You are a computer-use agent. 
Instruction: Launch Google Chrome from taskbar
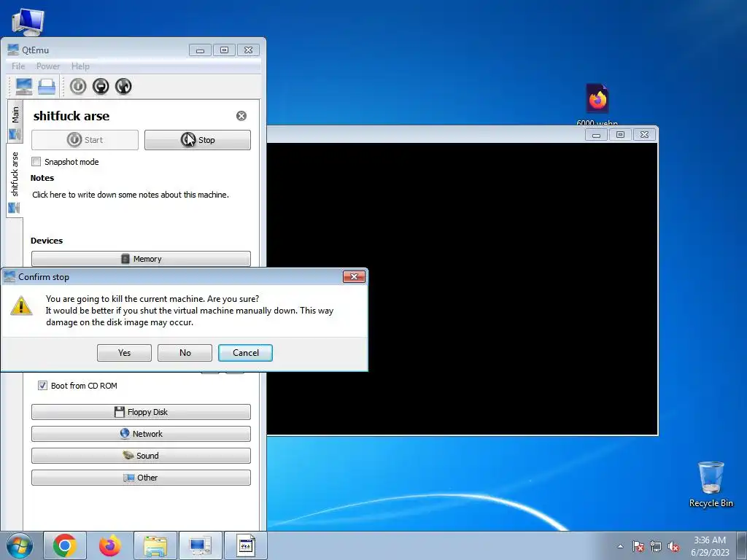(65, 545)
